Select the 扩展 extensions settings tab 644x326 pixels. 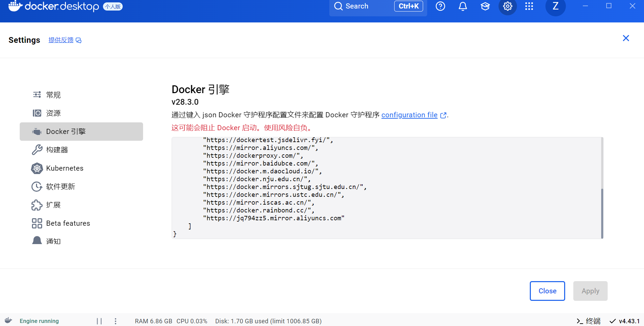click(81, 205)
